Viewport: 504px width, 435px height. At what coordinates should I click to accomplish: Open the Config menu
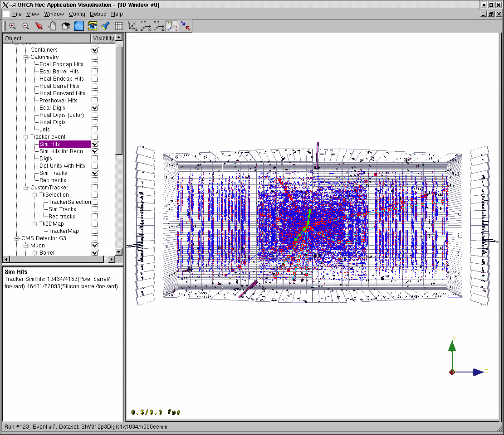point(77,14)
